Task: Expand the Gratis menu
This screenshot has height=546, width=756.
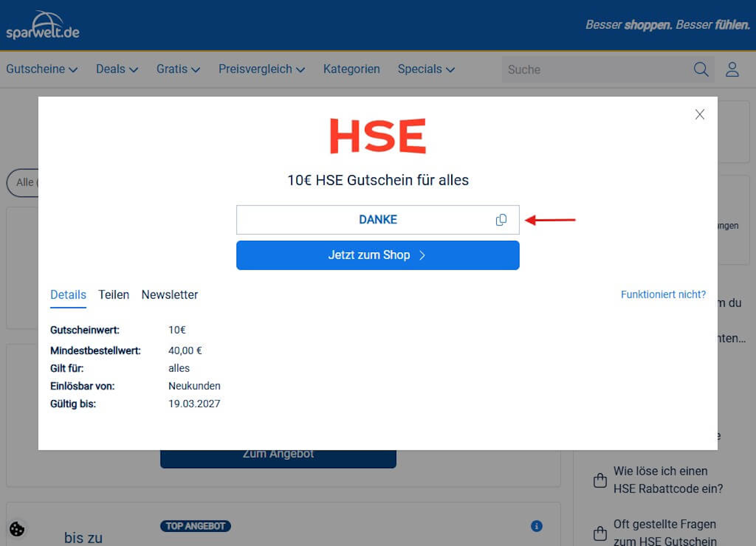Action: pyautogui.click(x=178, y=69)
